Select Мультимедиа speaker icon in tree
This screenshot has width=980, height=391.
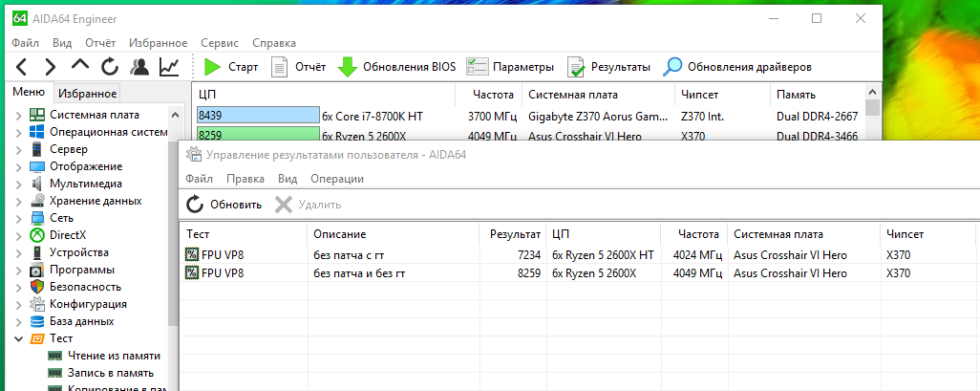tap(37, 184)
